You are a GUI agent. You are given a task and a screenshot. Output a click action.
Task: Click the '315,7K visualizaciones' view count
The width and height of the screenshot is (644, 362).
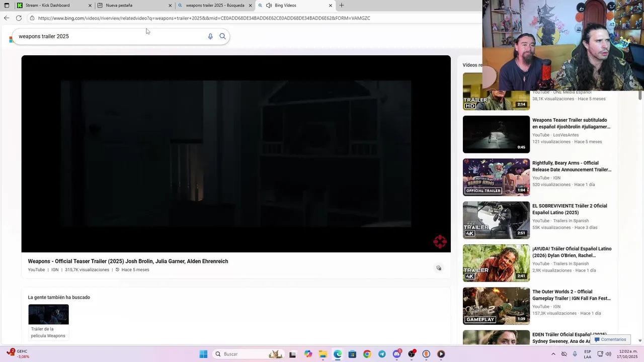coord(87,270)
